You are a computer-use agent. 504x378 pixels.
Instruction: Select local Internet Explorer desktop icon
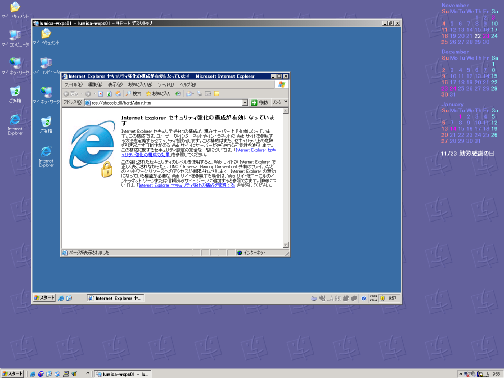point(15,124)
